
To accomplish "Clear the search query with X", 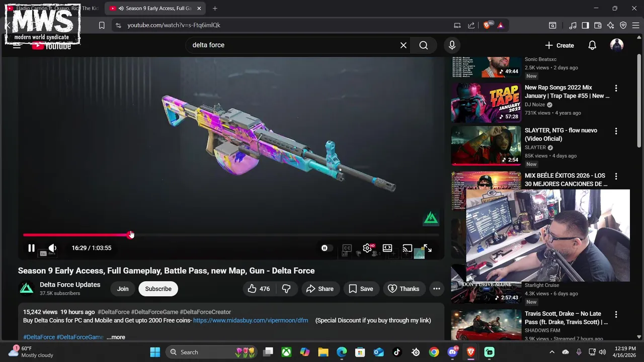I will click(x=404, y=45).
